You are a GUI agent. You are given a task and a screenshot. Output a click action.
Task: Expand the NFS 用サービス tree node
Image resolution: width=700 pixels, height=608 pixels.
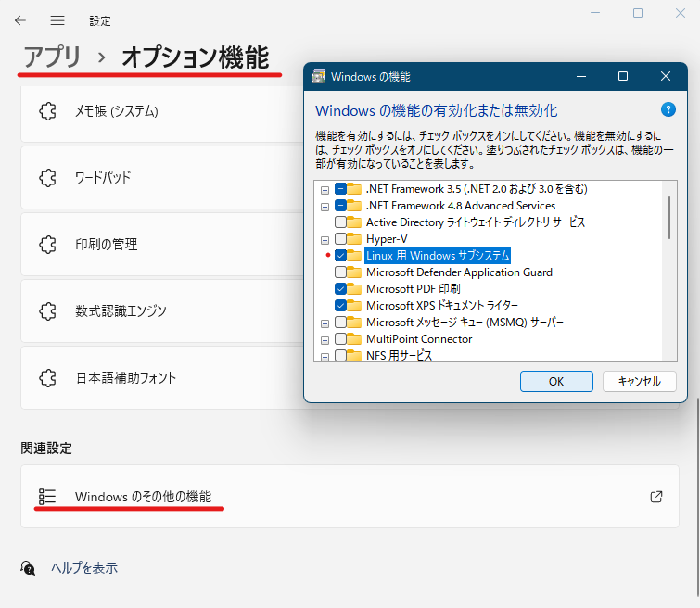(x=325, y=357)
